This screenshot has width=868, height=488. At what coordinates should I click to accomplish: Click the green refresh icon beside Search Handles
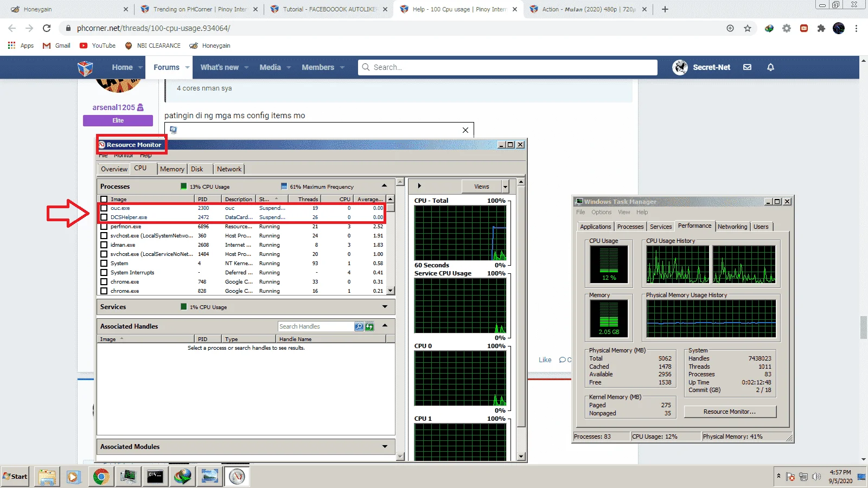click(369, 326)
